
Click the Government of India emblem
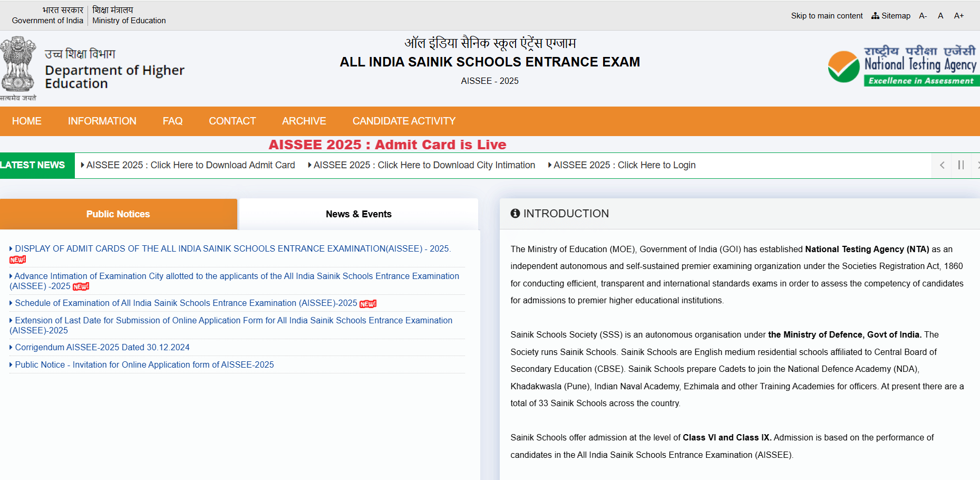tap(18, 65)
